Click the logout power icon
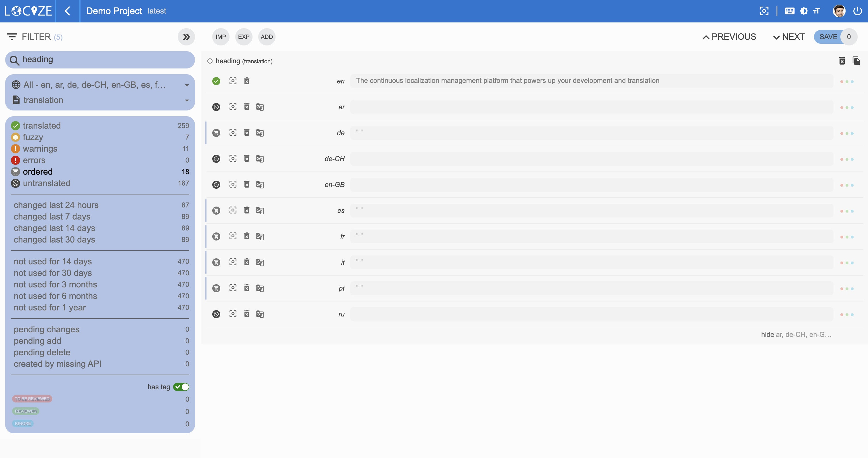 857,11
